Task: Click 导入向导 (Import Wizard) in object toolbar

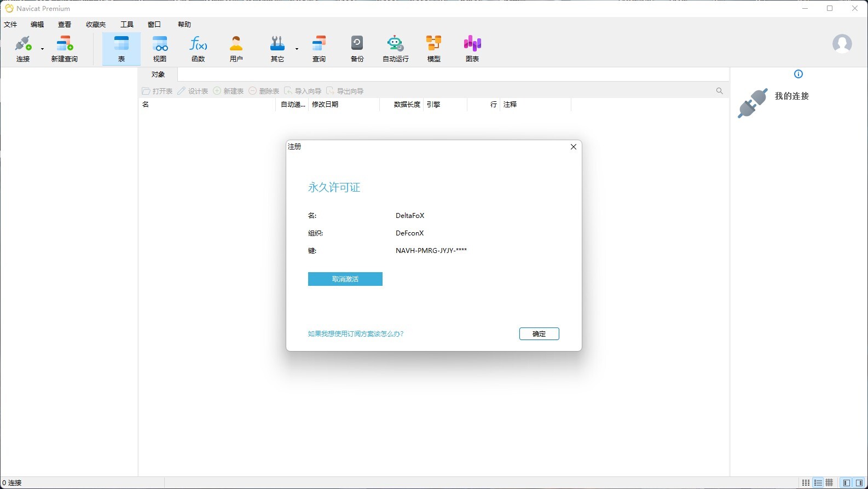Action: point(303,91)
